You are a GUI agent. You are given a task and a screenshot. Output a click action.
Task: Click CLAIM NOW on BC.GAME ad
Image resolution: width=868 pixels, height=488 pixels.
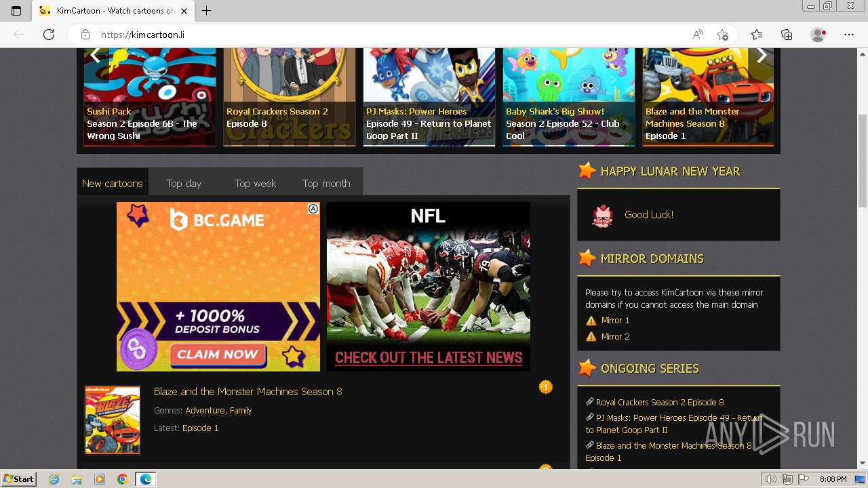coord(217,354)
